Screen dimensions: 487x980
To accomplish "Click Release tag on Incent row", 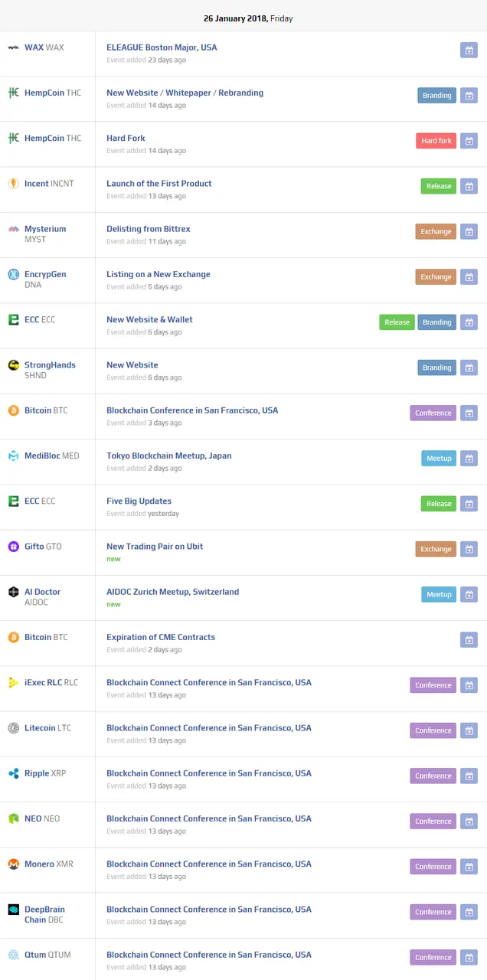I will click(x=438, y=186).
